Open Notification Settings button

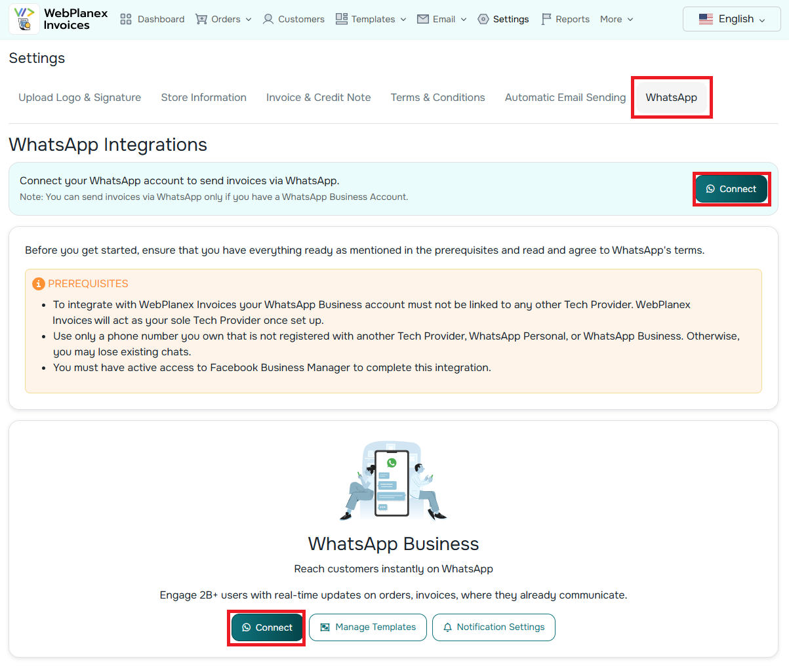point(494,627)
